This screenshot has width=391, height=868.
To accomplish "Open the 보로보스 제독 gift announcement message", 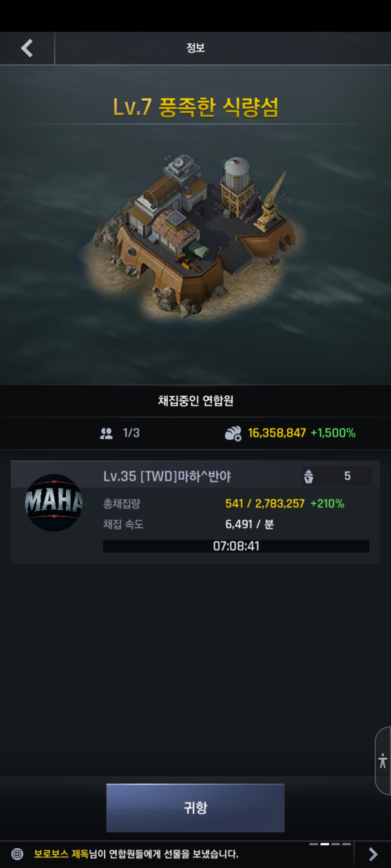I will 136,854.
